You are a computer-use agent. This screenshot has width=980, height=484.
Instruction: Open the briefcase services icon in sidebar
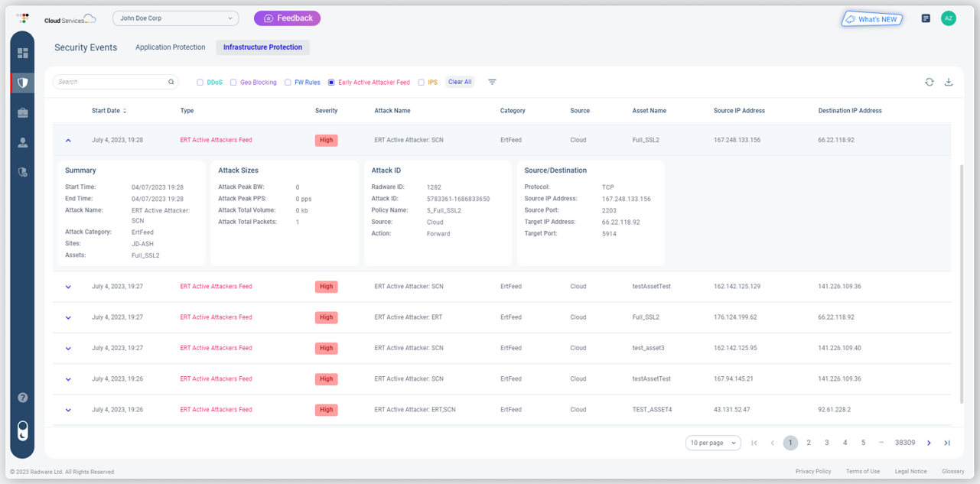(23, 112)
